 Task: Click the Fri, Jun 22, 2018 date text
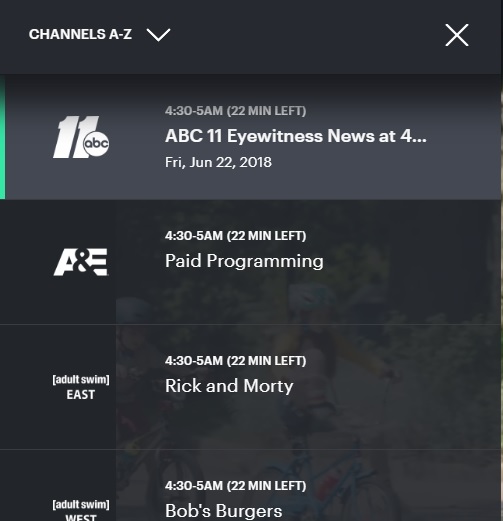tap(218, 162)
